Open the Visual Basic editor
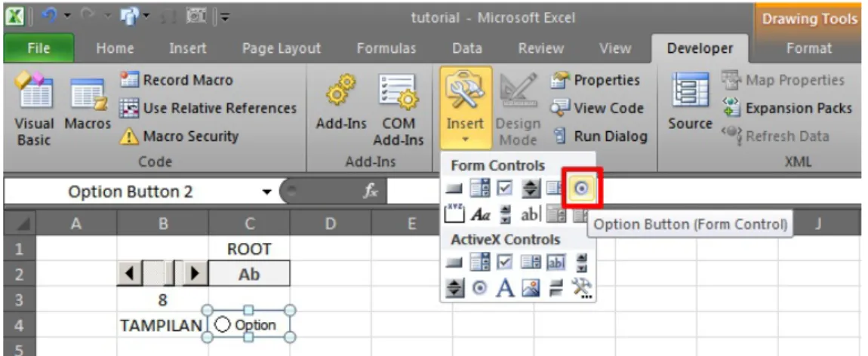868x356 pixels. click(34, 109)
